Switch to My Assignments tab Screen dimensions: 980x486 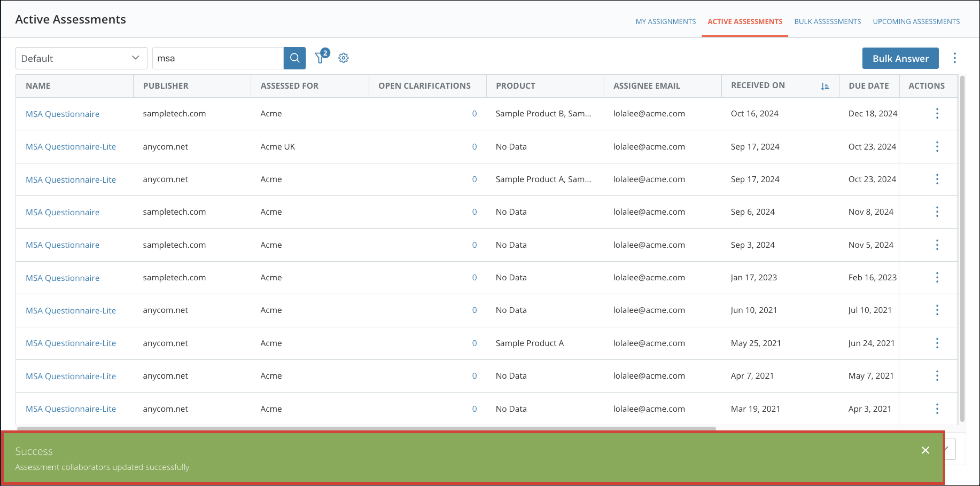tap(665, 22)
